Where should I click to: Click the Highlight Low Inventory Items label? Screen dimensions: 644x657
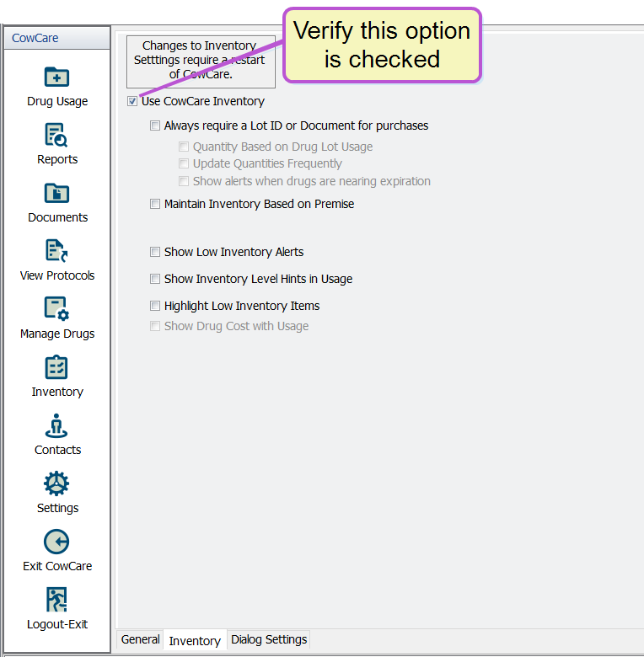click(x=242, y=306)
